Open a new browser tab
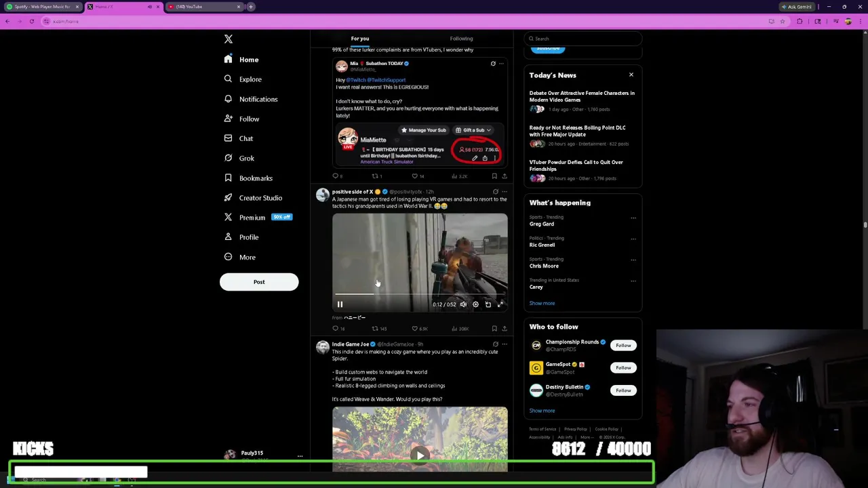868x488 pixels. [x=251, y=7]
